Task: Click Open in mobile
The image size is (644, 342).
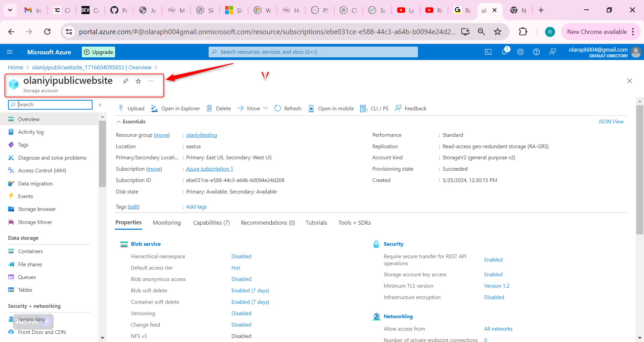Action: coord(331,108)
